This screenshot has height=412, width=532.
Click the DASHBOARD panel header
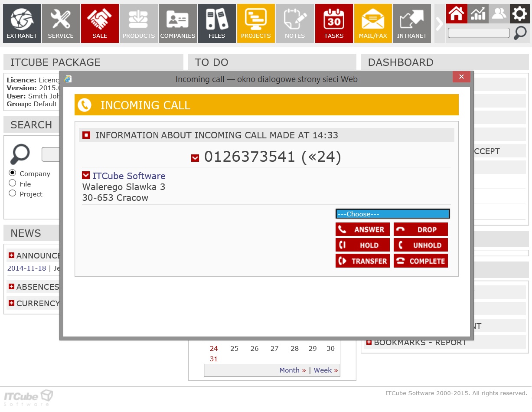(445, 62)
